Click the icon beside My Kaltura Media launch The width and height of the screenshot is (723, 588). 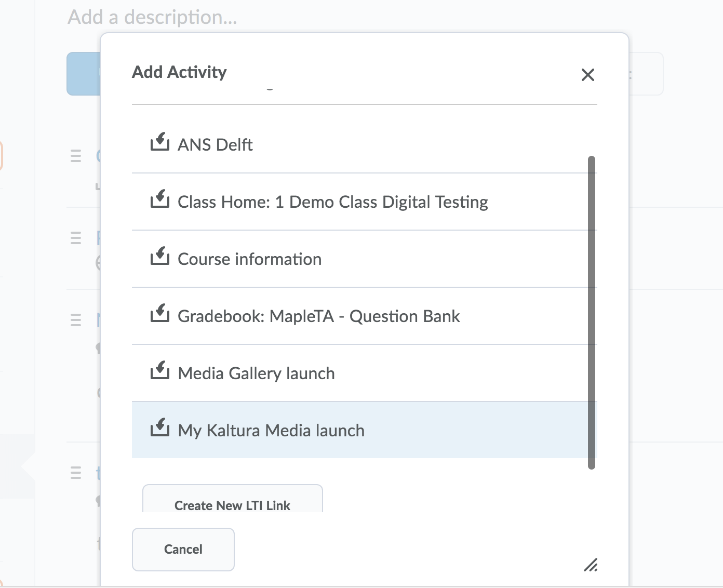point(160,428)
